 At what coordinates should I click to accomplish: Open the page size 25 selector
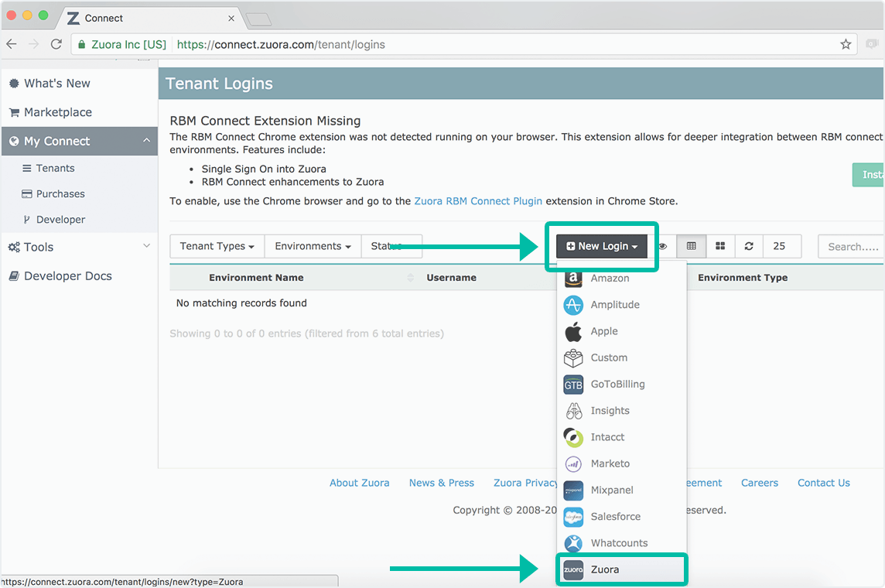(x=781, y=246)
